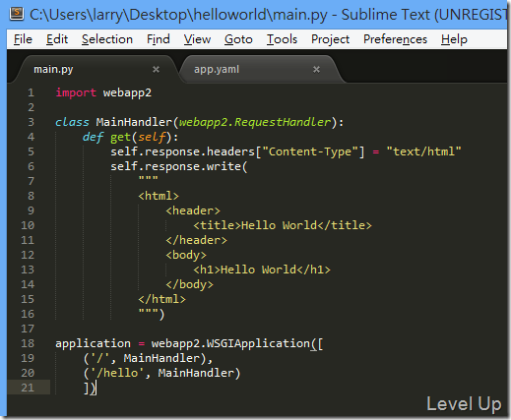Image resolution: width=511 pixels, height=420 pixels.
Task: Click the '/hello' route string on line 20
Action: 117,373
